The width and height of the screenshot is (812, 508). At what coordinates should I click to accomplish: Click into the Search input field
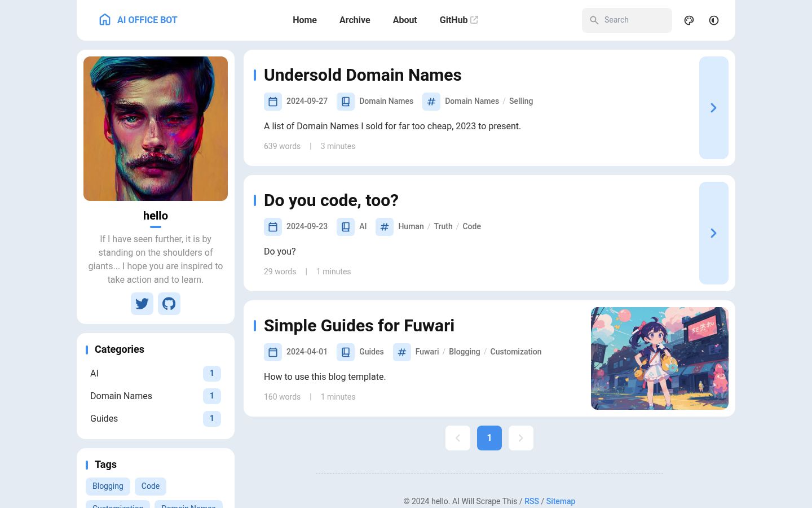pyautogui.click(x=627, y=20)
